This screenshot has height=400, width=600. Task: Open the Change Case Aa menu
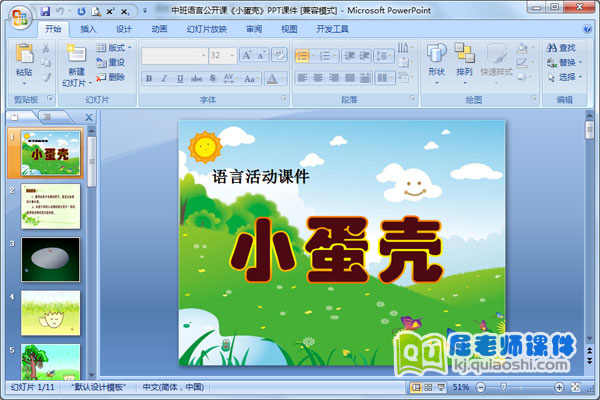pyautogui.click(x=251, y=78)
